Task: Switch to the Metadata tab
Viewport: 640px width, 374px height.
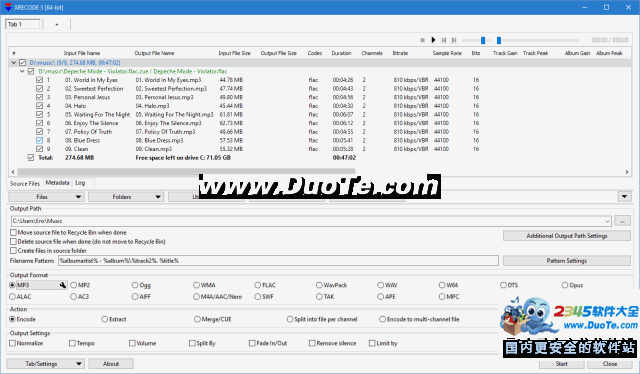Action: click(57, 183)
